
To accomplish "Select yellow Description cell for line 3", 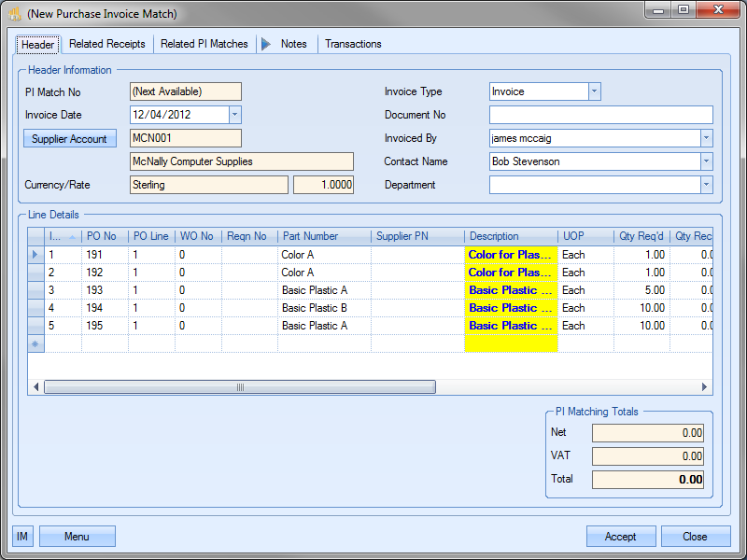I will tap(511, 290).
